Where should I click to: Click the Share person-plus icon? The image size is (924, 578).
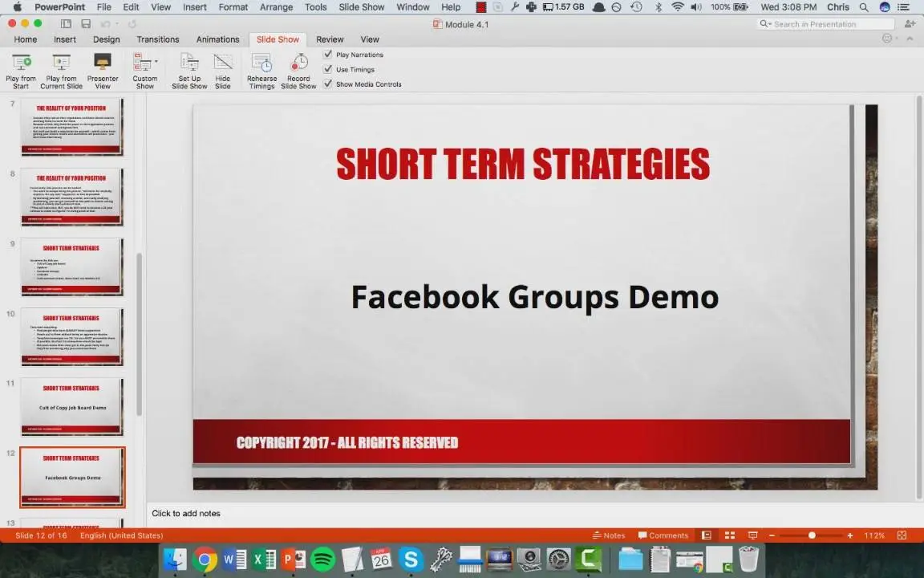910,24
